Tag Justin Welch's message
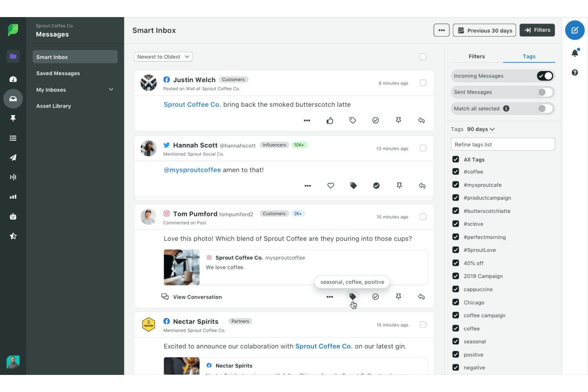Image resolution: width=588 pixels, height=392 pixels. tap(352, 120)
